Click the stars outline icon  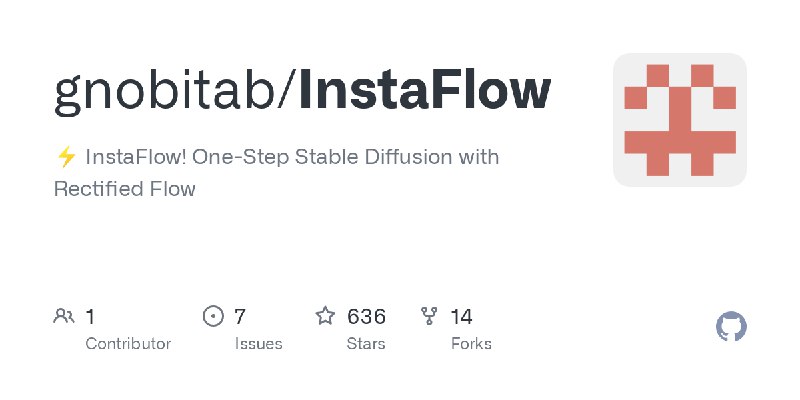click(x=325, y=316)
